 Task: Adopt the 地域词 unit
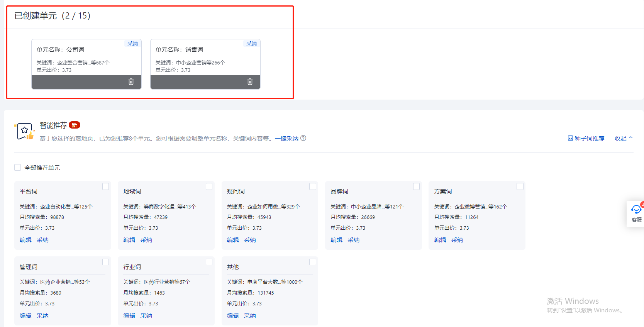tap(146, 240)
